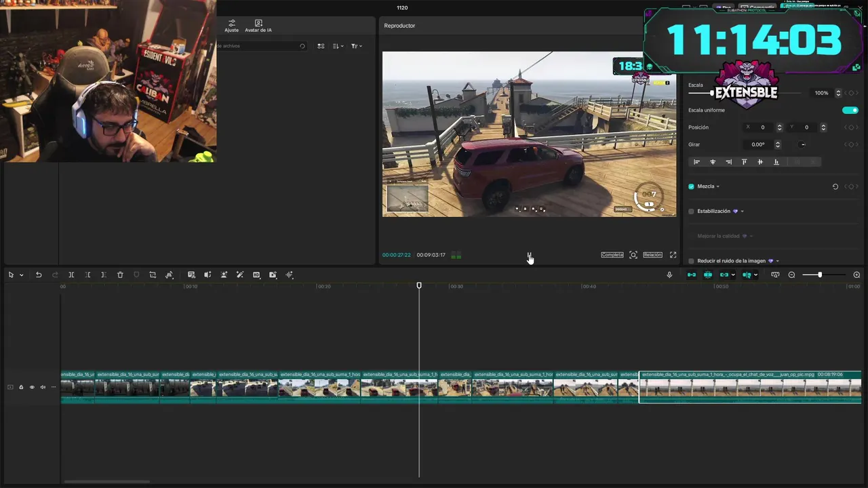Viewport: 868px width, 488px height.
Task: Click the crop icon in timeline toolbar
Action: tap(153, 274)
